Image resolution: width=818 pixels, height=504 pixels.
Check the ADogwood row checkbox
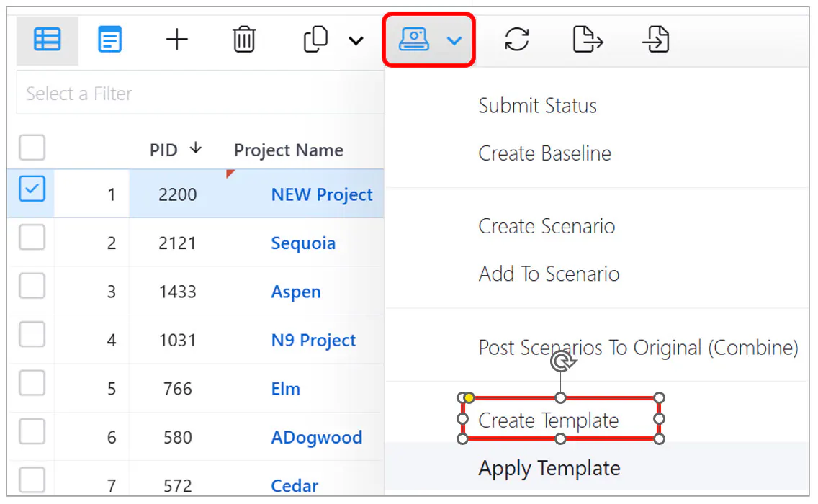(x=32, y=431)
